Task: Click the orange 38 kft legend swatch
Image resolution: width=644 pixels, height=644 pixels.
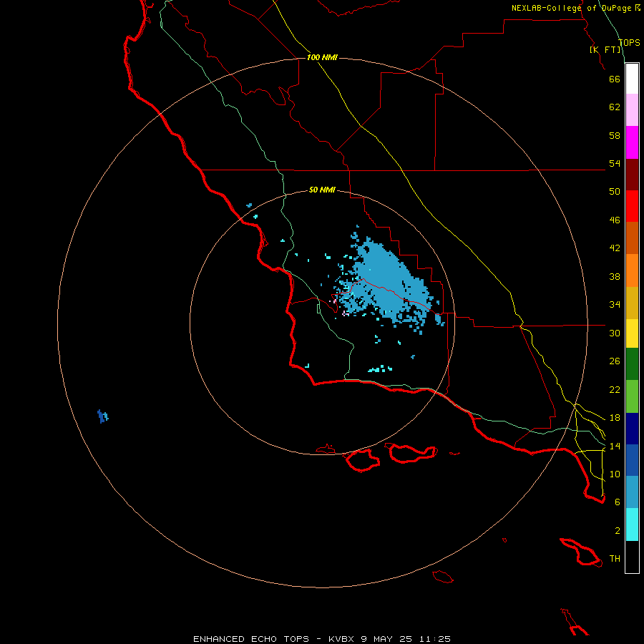Action: [632, 270]
